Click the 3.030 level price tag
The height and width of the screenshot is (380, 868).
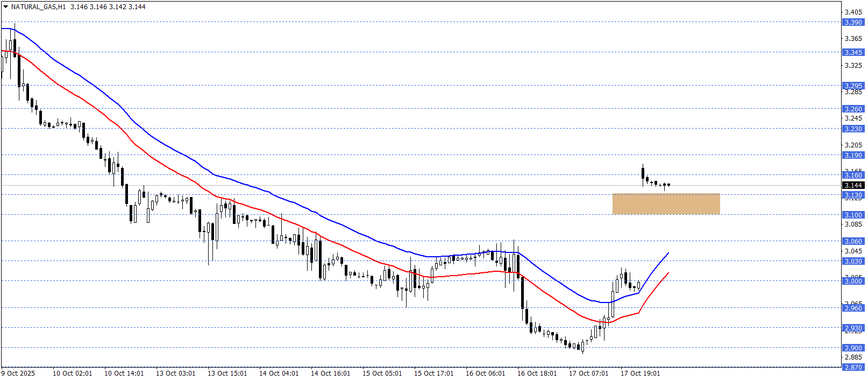click(853, 262)
